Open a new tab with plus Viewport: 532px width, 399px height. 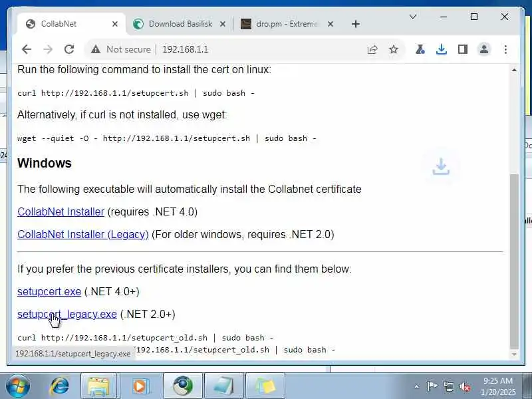pos(356,24)
